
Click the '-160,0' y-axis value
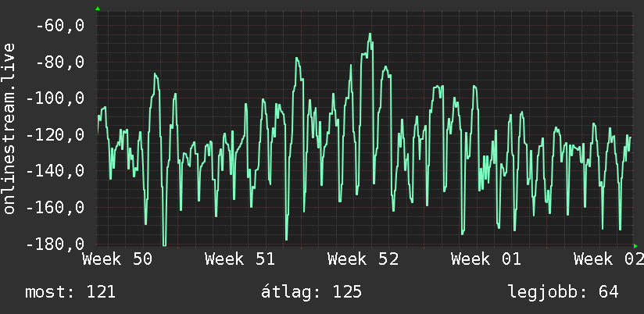point(55,207)
